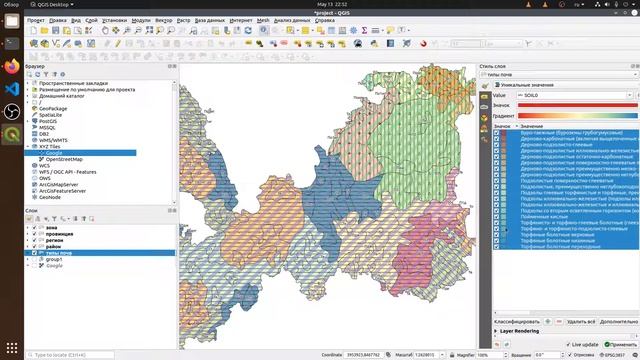
Task: Toggle visibility of the Google layer
Action: click(34, 266)
